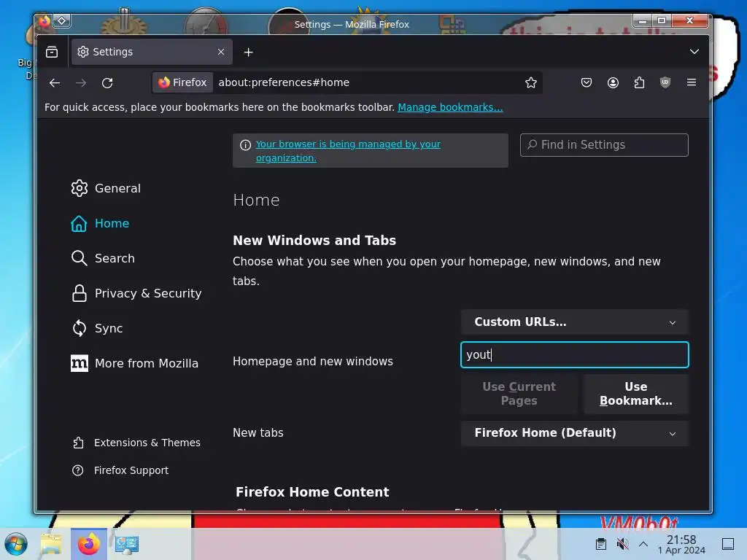Click the diamond keep-above icon in the title bar
Image resolution: width=747 pixels, height=560 pixels.
62,21
